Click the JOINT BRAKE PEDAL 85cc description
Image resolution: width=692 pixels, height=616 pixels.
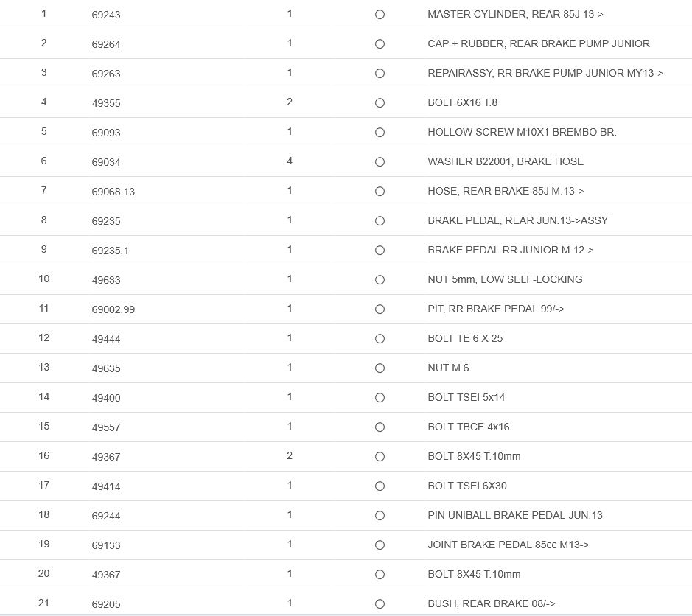coord(508,545)
